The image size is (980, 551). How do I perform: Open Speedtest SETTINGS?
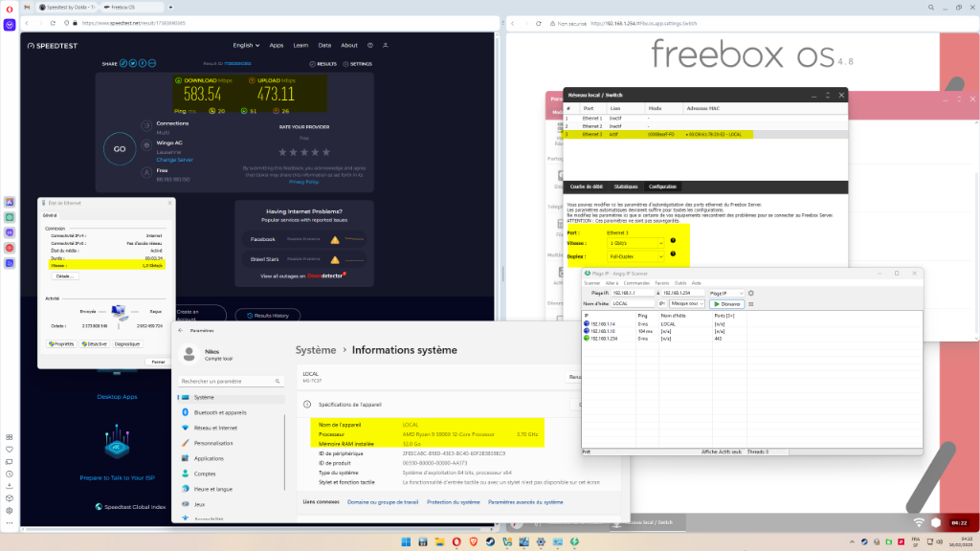(358, 64)
